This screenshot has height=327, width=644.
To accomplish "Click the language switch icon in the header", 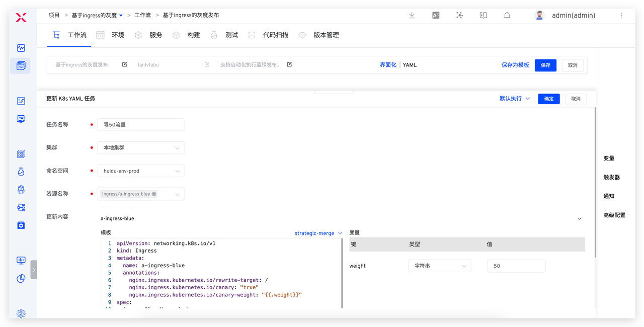I will point(436,16).
